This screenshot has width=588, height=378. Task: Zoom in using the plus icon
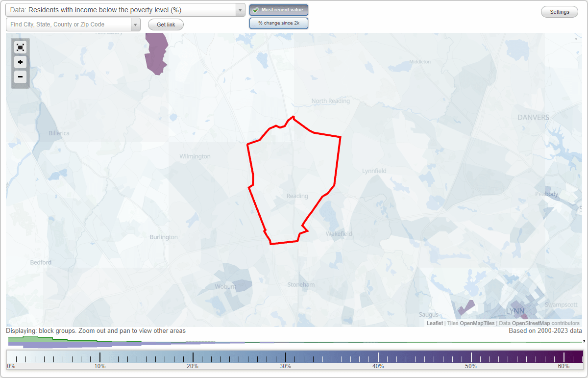coord(20,62)
